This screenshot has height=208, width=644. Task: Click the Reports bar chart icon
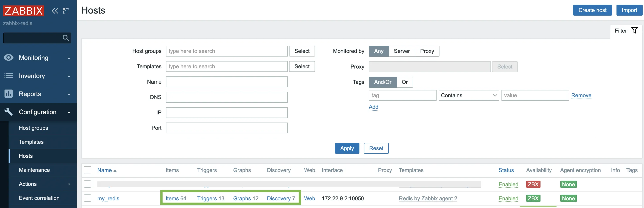pos(9,94)
